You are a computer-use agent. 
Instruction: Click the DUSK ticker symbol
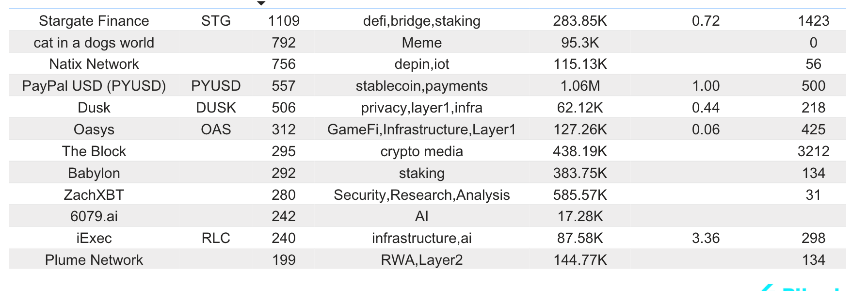coord(216,108)
